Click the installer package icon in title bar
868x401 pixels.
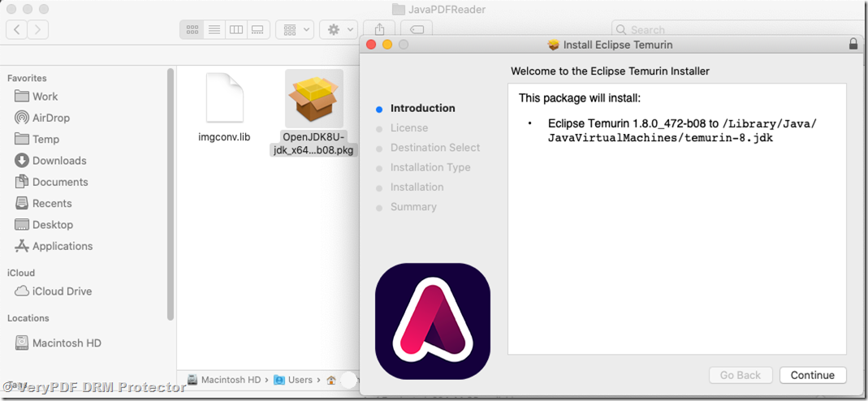pos(554,45)
